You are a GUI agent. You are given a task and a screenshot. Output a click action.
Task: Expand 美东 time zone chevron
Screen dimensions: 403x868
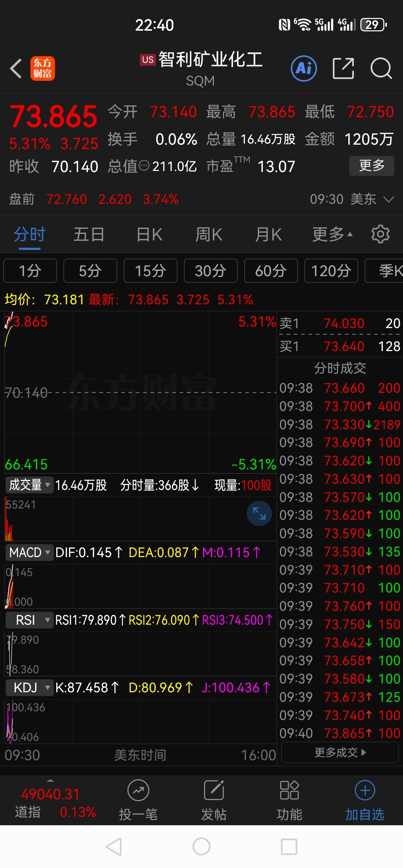click(x=389, y=199)
